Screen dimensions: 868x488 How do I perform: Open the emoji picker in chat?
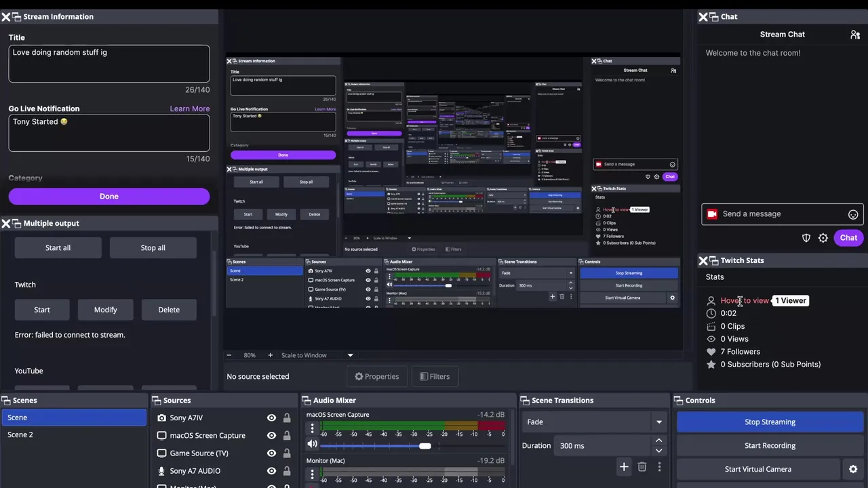pos(853,214)
